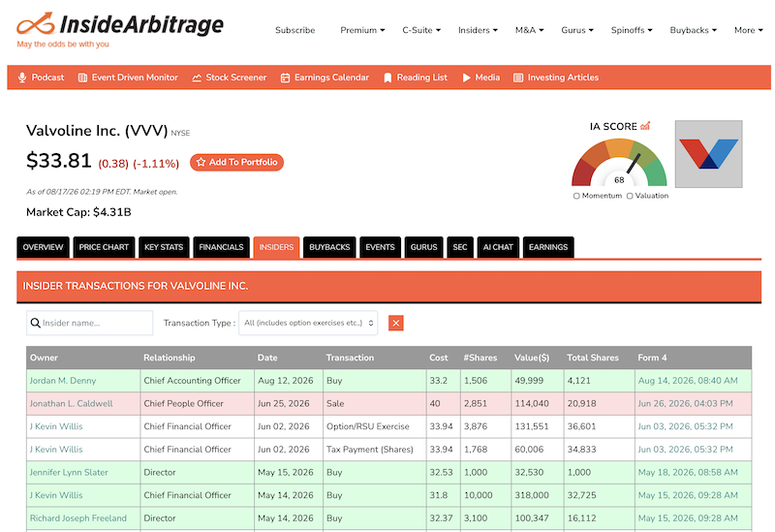Click the IA Score gauge showing 68
775x532 pixels.
pyautogui.click(x=619, y=162)
